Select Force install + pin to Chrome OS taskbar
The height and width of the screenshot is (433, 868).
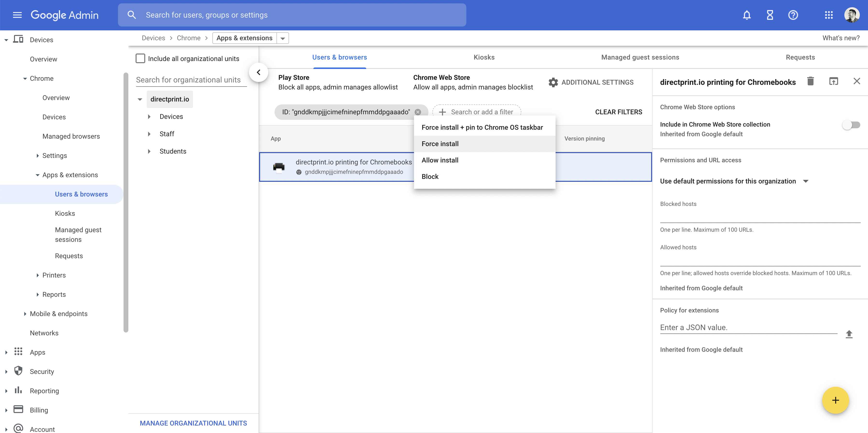(x=484, y=127)
